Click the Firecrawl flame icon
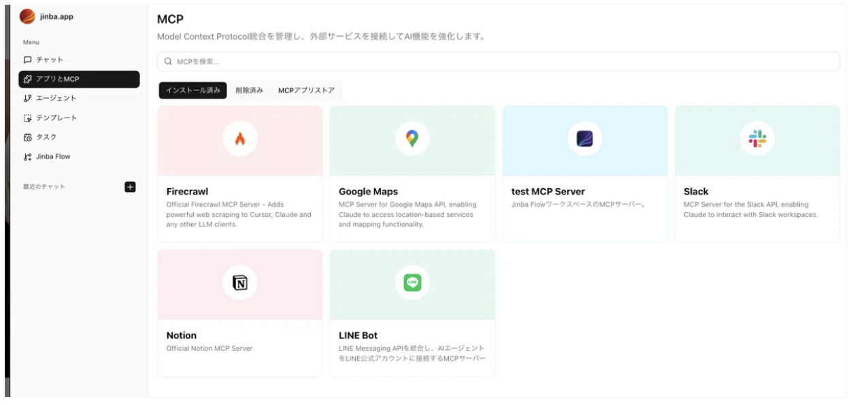The height and width of the screenshot is (405, 868). [x=239, y=139]
